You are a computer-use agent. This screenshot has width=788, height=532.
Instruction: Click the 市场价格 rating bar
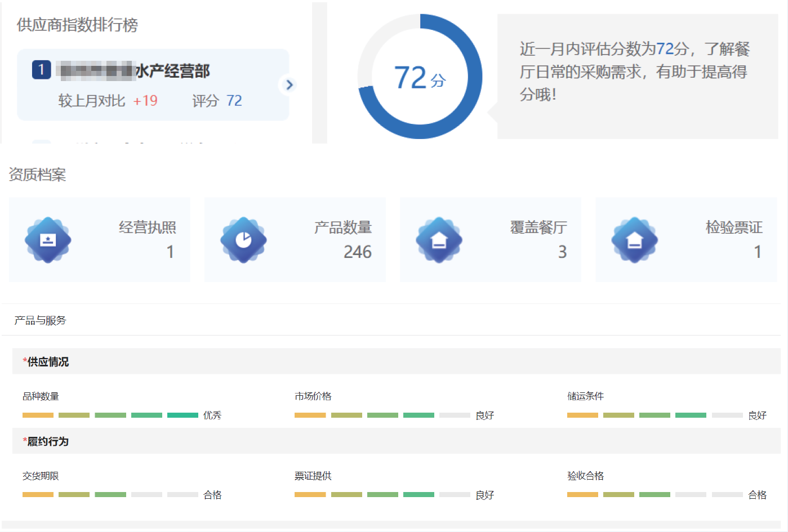coord(382,415)
